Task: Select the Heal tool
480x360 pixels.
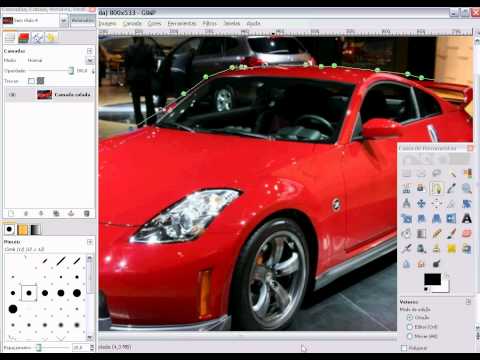Action: [x=451, y=248]
